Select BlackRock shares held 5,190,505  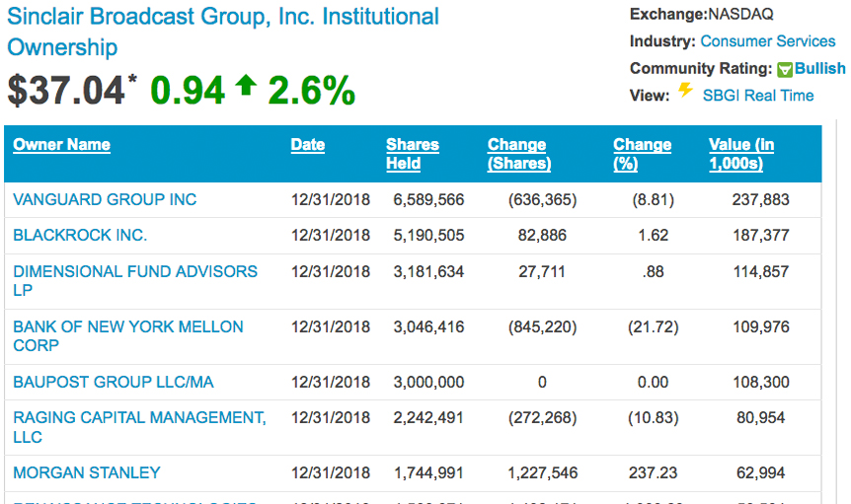[x=428, y=235]
